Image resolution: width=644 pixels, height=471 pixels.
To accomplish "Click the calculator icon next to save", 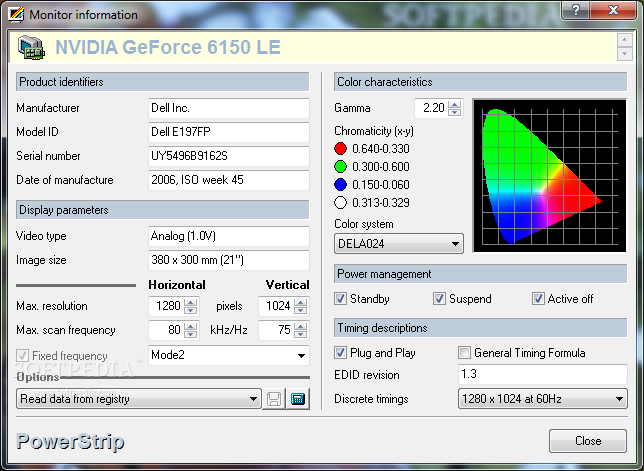I will 298,399.
